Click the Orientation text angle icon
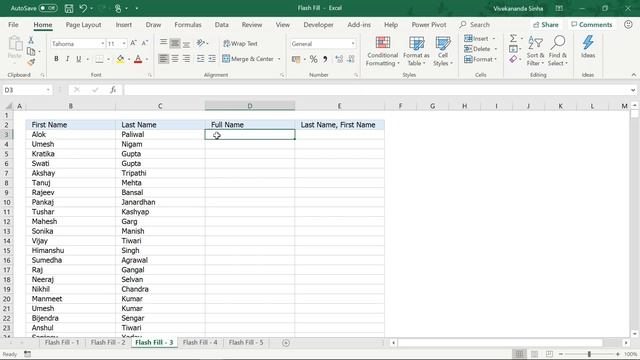640x360 pixels. coord(200,43)
